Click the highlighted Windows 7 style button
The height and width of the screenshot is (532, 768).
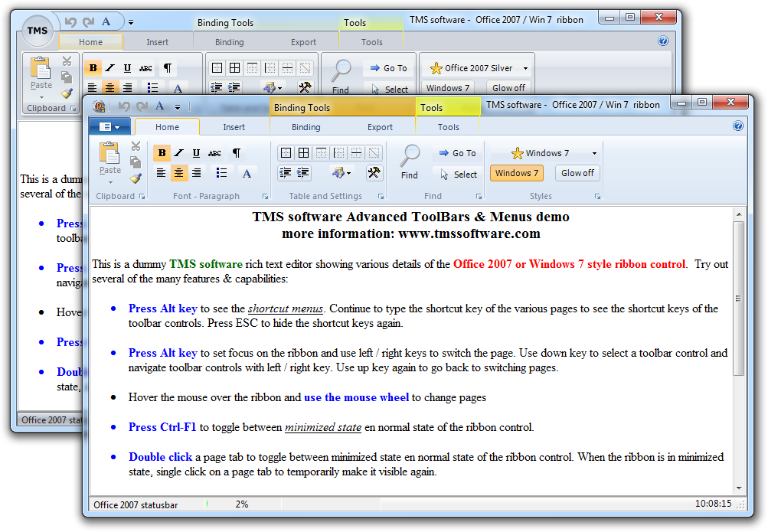[517, 173]
